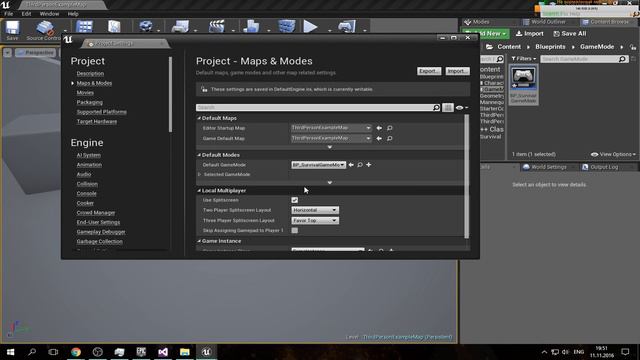The height and width of the screenshot is (360, 640).
Task: Click search magnifier in settings search bar
Action: pyautogui.click(x=436, y=107)
